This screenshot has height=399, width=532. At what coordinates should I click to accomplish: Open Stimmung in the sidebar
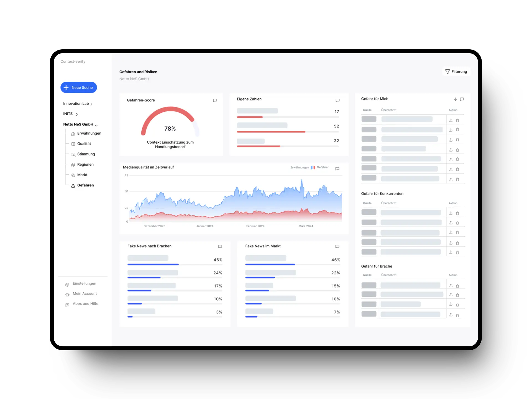click(86, 154)
